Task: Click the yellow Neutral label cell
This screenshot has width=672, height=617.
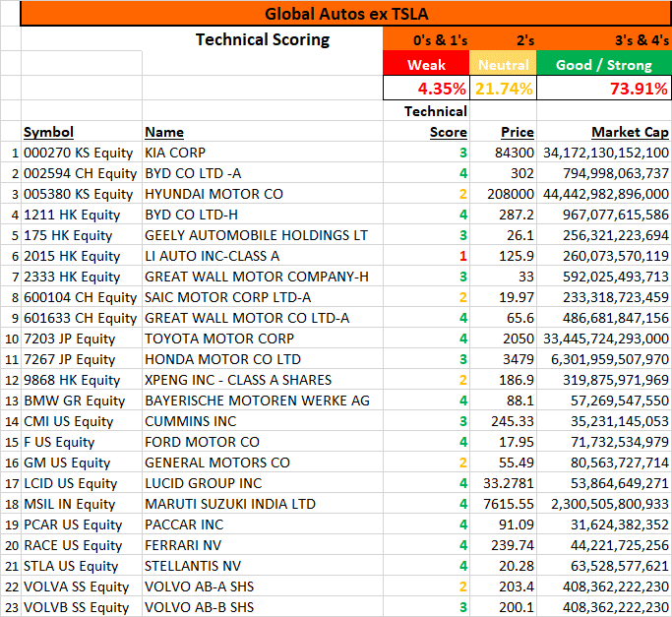Action: click(x=503, y=63)
